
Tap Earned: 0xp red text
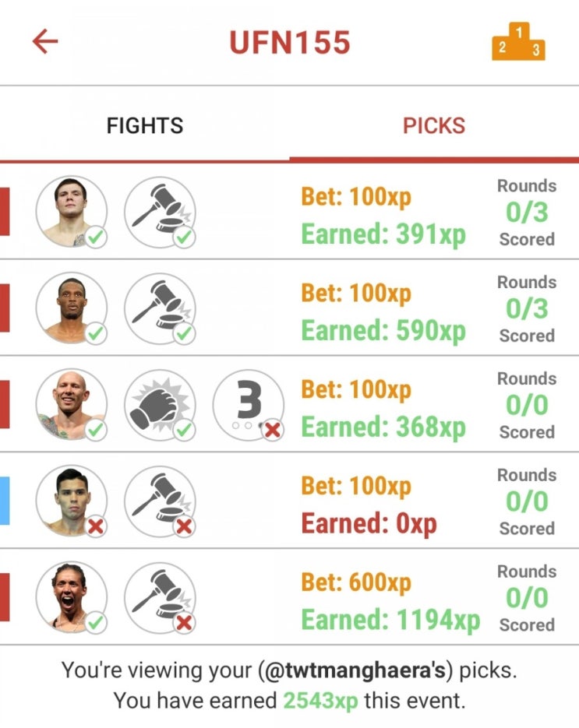pos(369,524)
